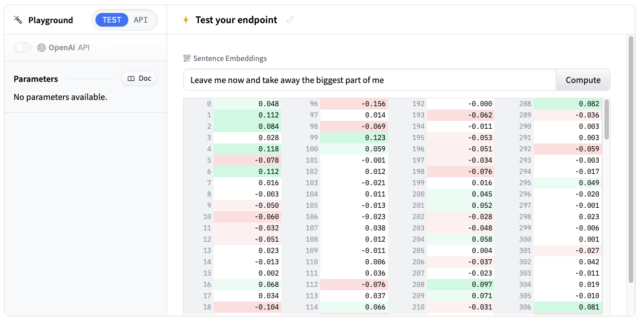Select value -0.078 at index 5
The width and height of the screenshot is (644, 323).
pyautogui.click(x=247, y=160)
